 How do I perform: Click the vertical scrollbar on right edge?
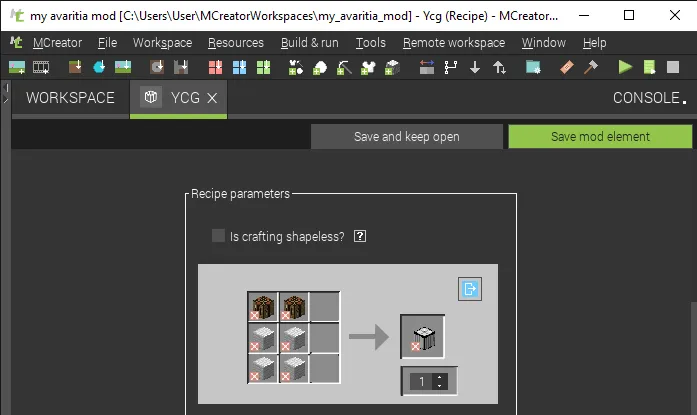[x=694, y=358]
